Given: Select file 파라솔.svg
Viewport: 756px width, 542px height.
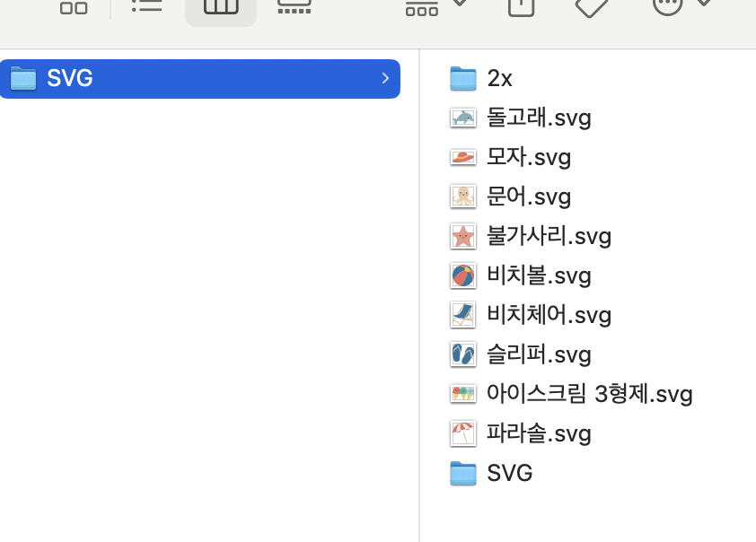Looking at the screenshot, I should [539, 433].
